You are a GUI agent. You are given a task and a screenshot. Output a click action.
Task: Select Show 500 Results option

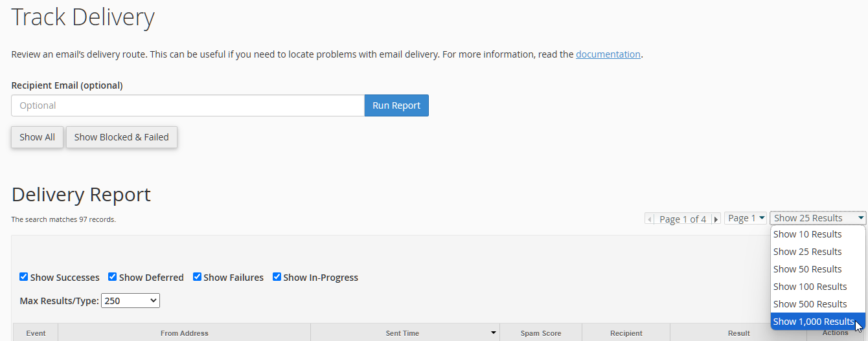[x=817, y=304]
